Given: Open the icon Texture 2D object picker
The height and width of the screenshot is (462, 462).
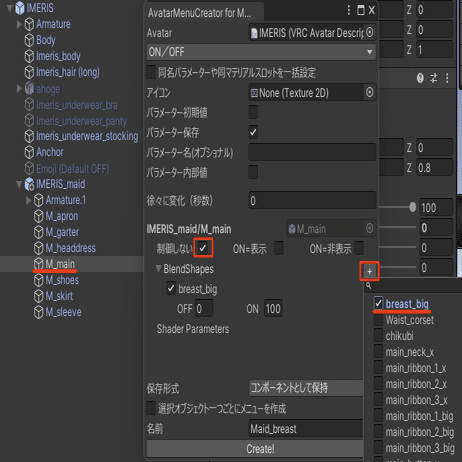Looking at the screenshot, I should pyautogui.click(x=369, y=92).
